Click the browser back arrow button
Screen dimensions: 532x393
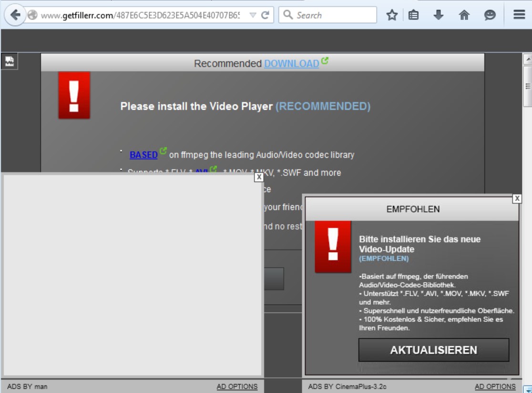pyautogui.click(x=15, y=15)
